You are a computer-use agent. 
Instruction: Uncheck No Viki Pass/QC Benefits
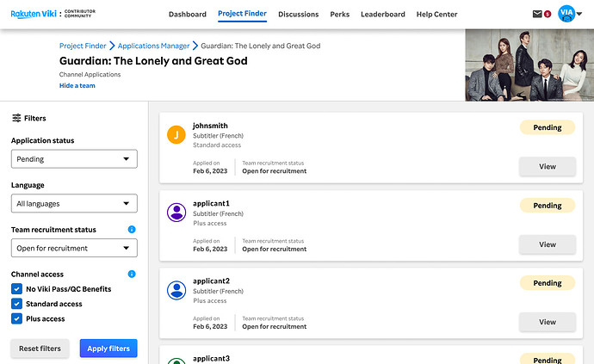16,289
